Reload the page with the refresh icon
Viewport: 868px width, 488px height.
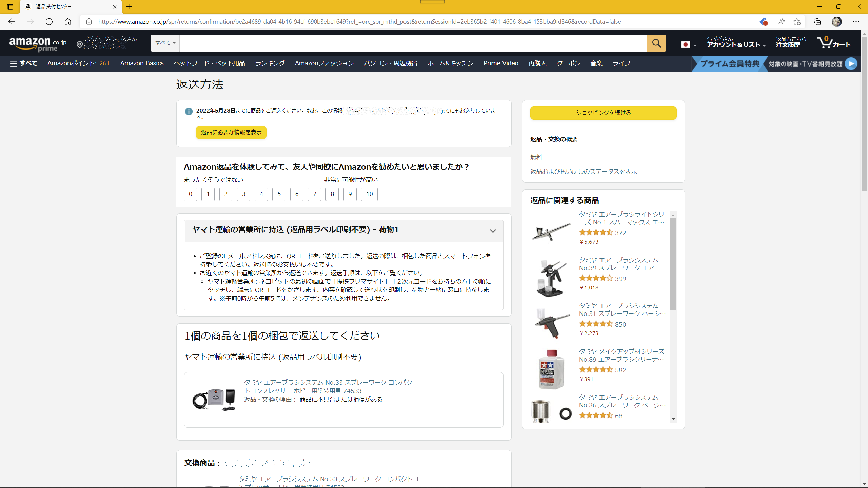coord(49,22)
